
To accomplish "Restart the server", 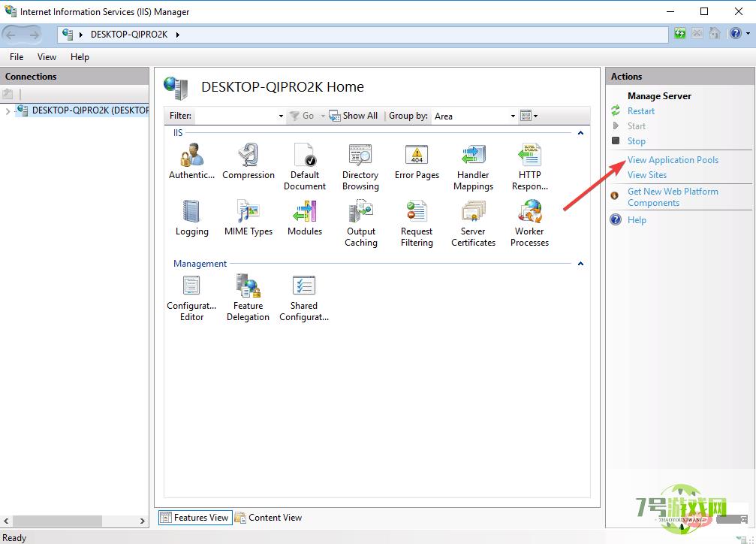I will point(641,111).
